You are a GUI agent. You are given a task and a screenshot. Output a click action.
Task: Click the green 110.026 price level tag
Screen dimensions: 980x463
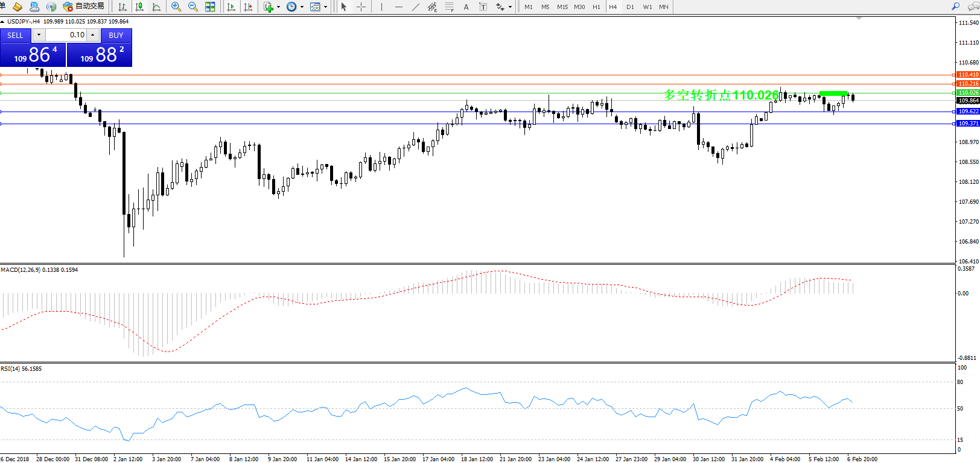969,93
